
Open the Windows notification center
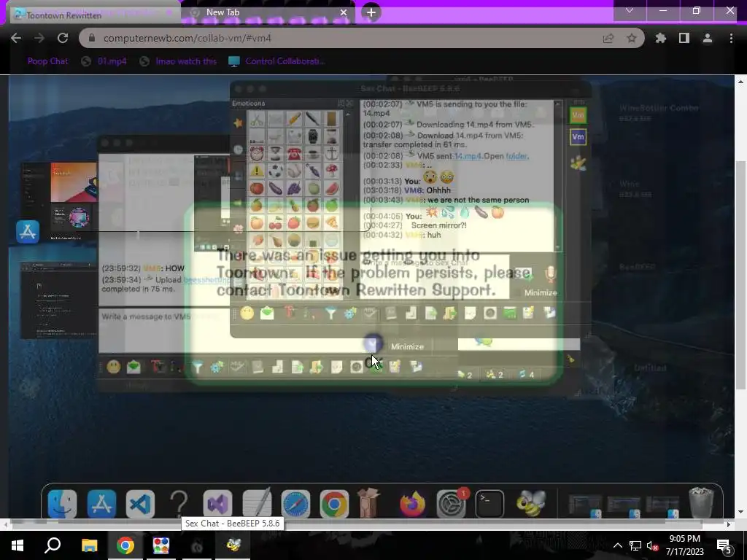coord(724,545)
